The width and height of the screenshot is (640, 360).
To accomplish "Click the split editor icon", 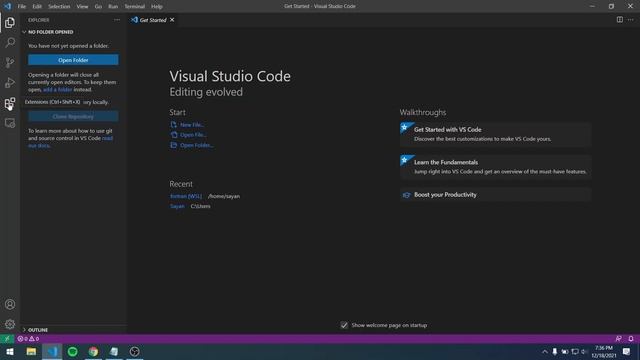I will click(620, 20).
